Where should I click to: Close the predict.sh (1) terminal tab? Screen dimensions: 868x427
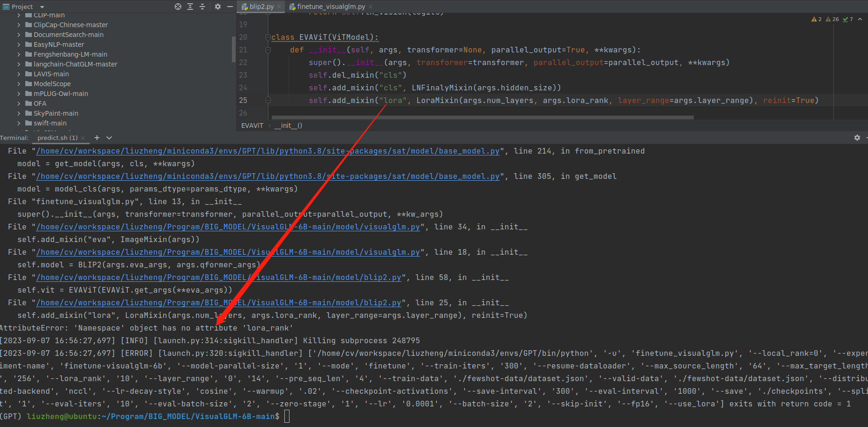click(83, 138)
